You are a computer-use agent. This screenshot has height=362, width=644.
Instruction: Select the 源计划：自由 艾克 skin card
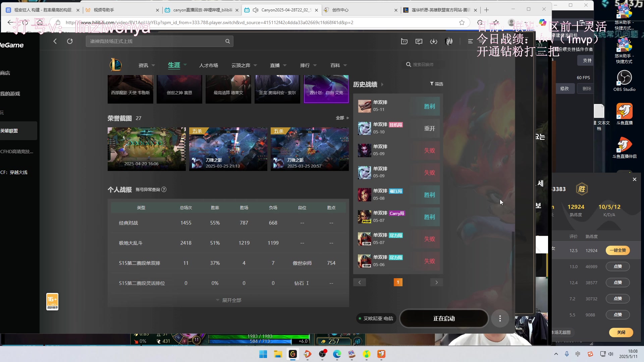pyautogui.click(x=326, y=89)
